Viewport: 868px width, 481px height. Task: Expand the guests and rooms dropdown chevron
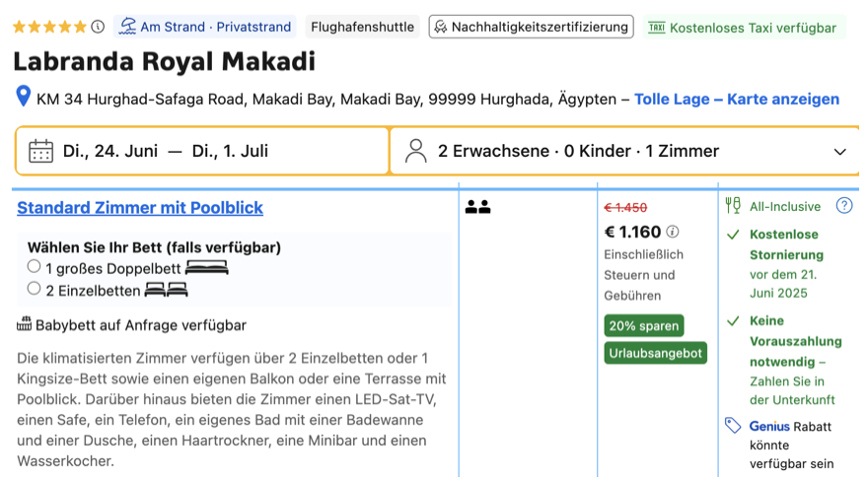tap(839, 152)
